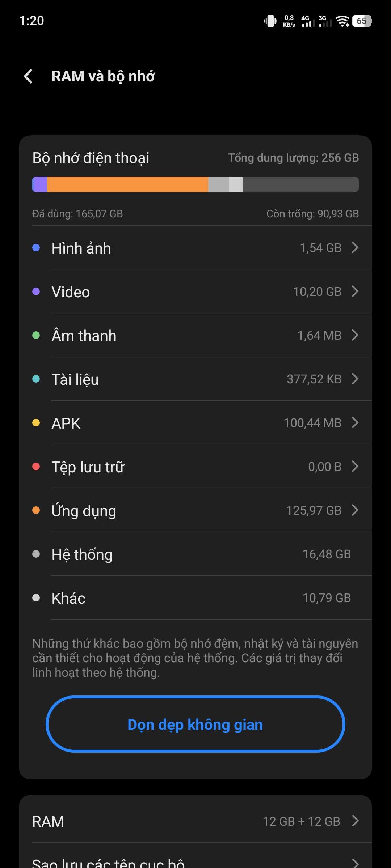Image resolution: width=391 pixels, height=868 pixels.
Task: Tap the vibrate mode status icon
Action: (270, 21)
